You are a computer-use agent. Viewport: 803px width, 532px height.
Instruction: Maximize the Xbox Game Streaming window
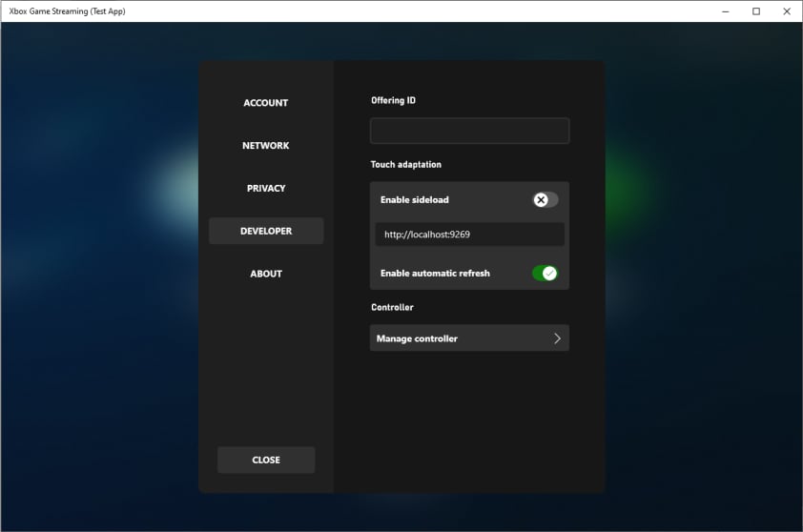pyautogui.click(x=756, y=11)
